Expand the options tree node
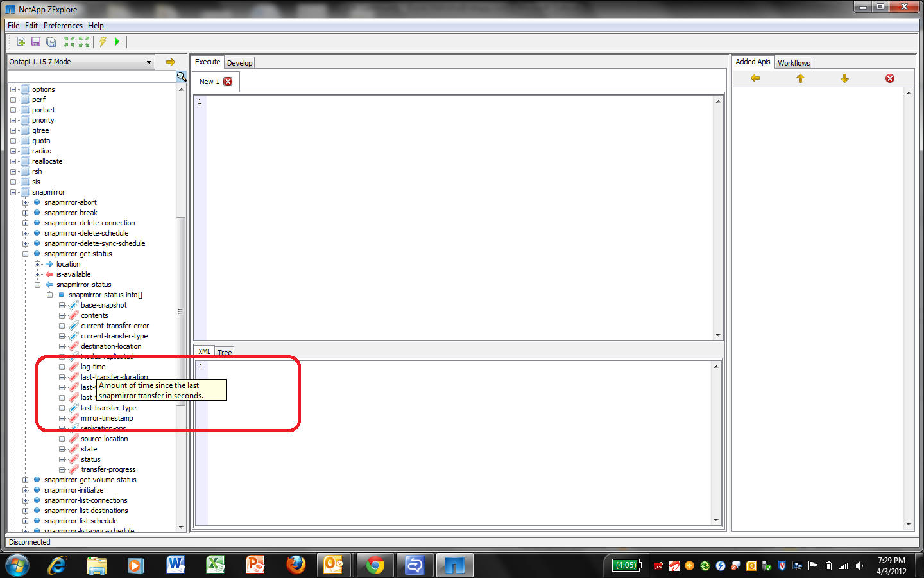This screenshot has height=578, width=924. 13,89
